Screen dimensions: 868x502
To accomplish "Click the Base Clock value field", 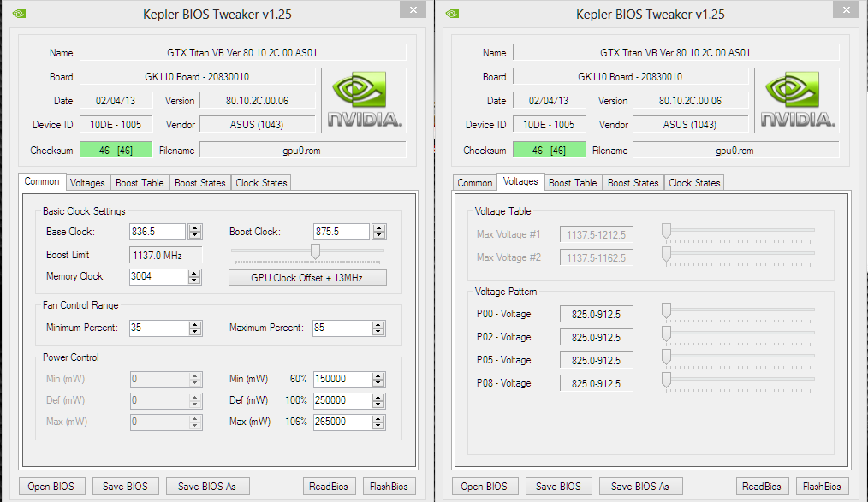I will click(x=158, y=232).
